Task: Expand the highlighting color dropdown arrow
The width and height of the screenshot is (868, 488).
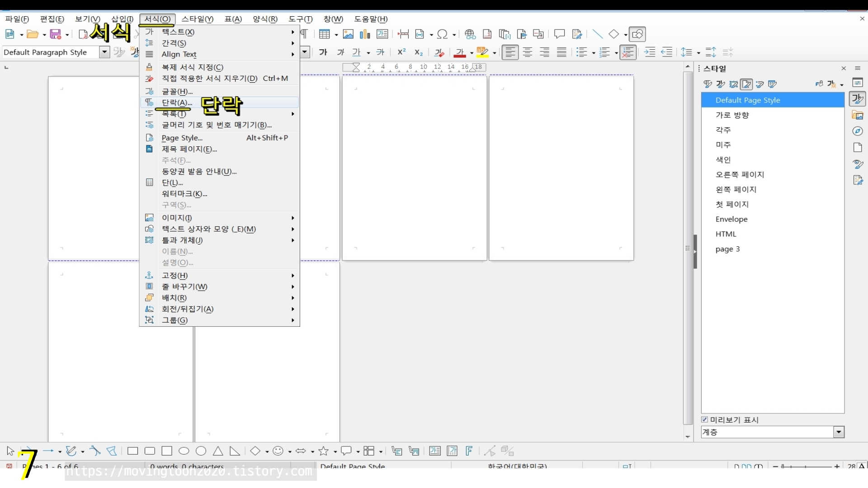Action: pos(494,53)
